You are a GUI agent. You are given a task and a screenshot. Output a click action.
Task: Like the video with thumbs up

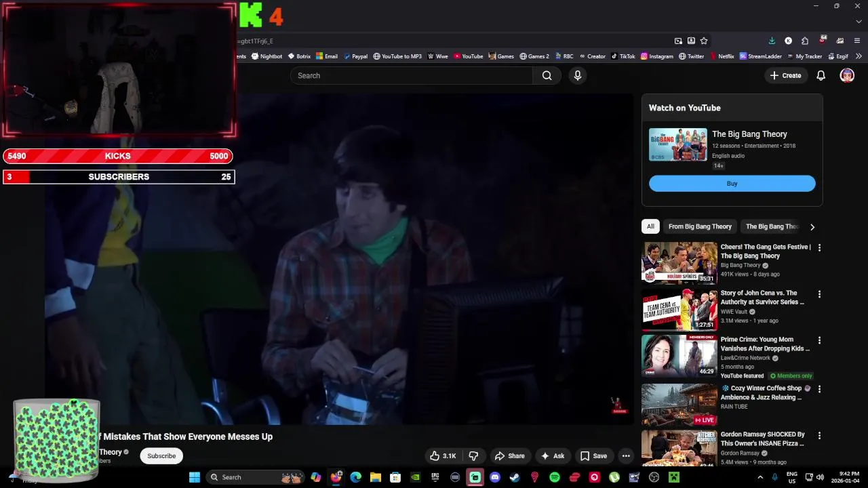[x=442, y=456]
